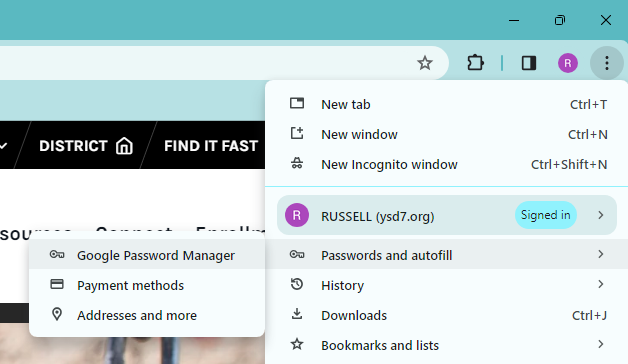
Task: Click the History clock icon
Action: click(297, 284)
